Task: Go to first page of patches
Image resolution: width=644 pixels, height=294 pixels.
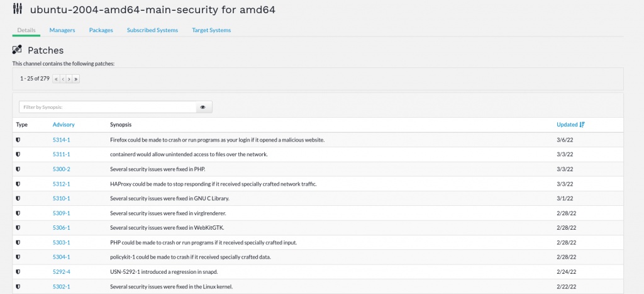Action: (56, 79)
